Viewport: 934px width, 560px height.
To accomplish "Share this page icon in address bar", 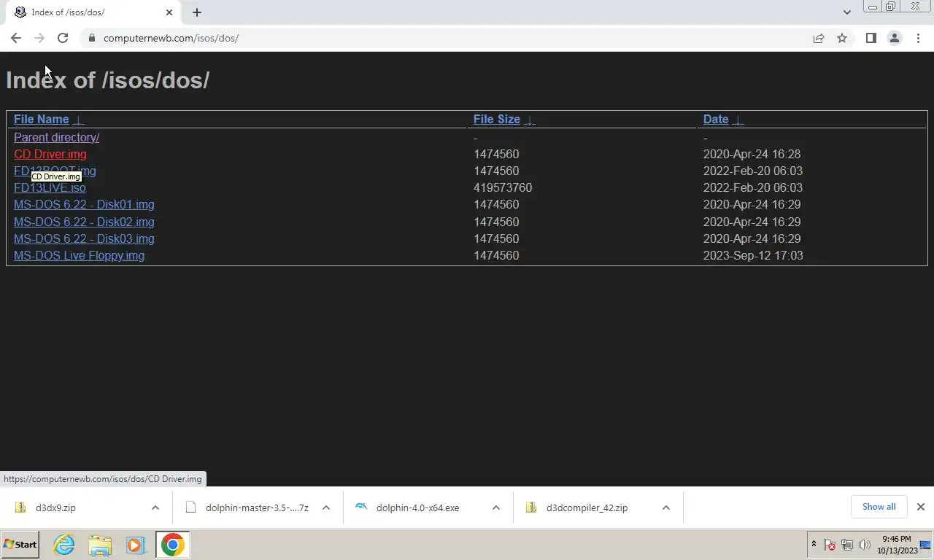I will click(819, 38).
